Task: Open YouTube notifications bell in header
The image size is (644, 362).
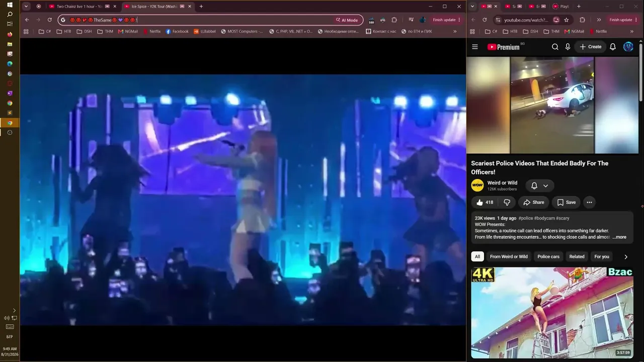Action: pos(613,47)
